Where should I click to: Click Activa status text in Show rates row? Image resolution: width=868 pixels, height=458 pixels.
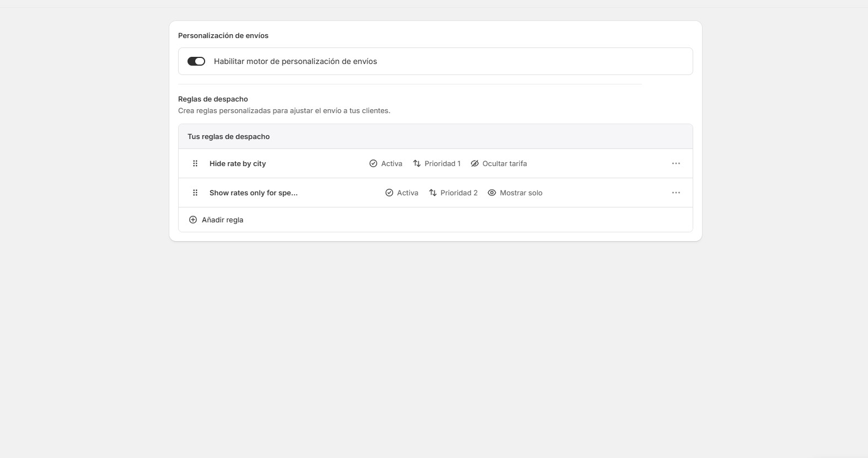pos(408,193)
